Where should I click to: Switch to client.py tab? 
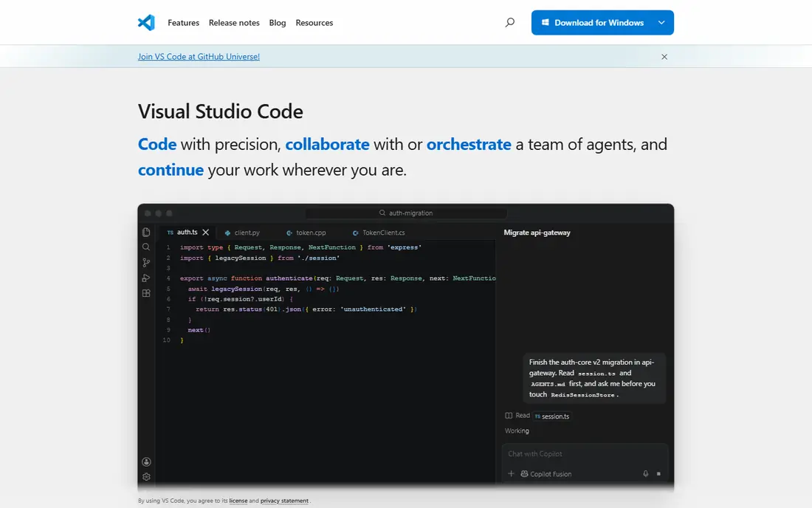tap(242, 233)
